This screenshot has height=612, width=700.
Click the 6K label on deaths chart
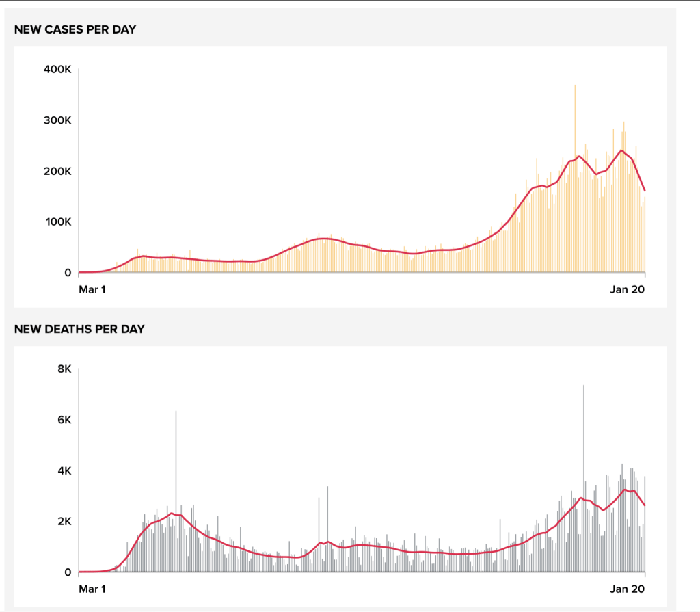click(x=64, y=420)
